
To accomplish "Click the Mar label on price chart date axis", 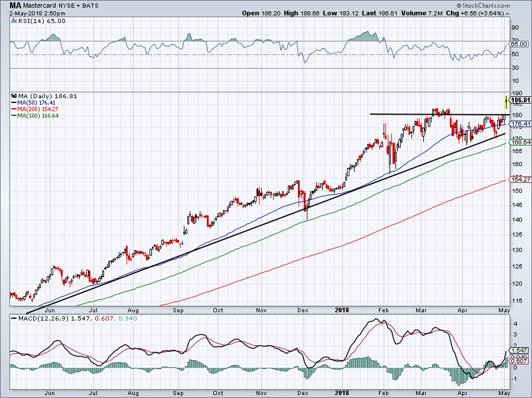I will pyautogui.click(x=421, y=310).
